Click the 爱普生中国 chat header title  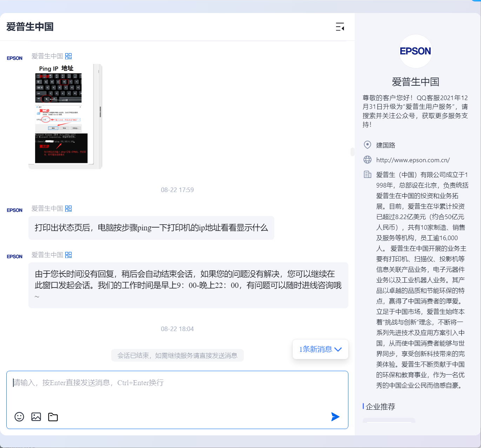[x=30, y=27]
